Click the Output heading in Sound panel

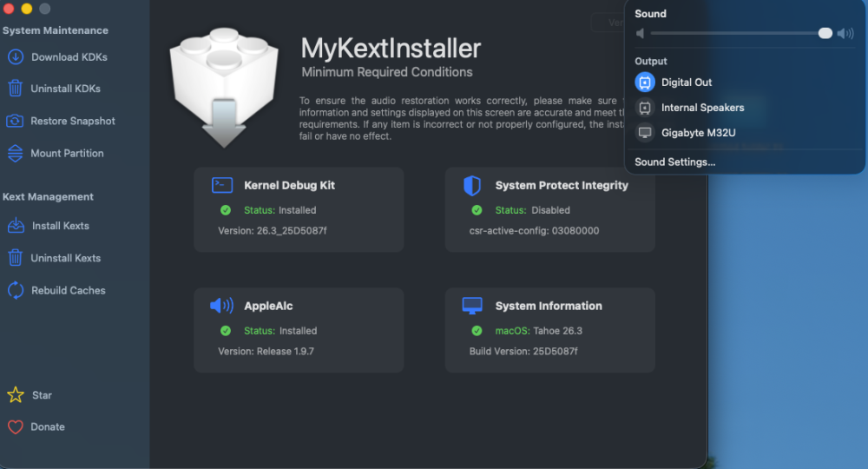(651, 62)
